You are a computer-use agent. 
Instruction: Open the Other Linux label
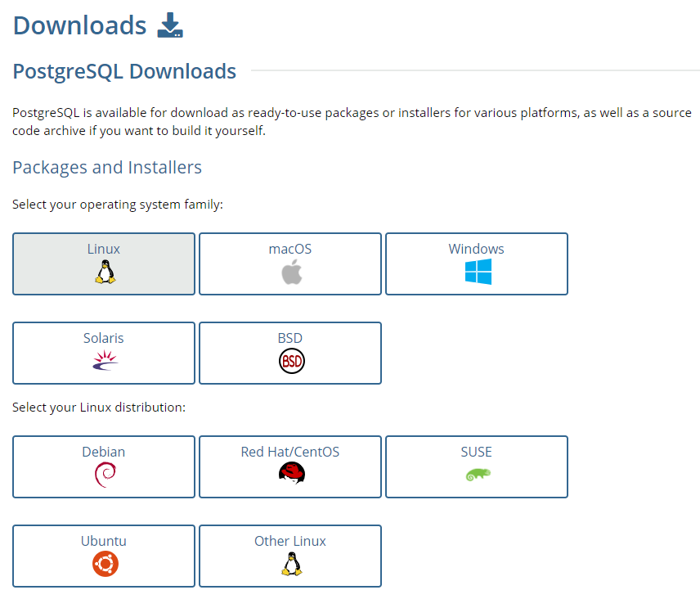click(x=290, y=541)
